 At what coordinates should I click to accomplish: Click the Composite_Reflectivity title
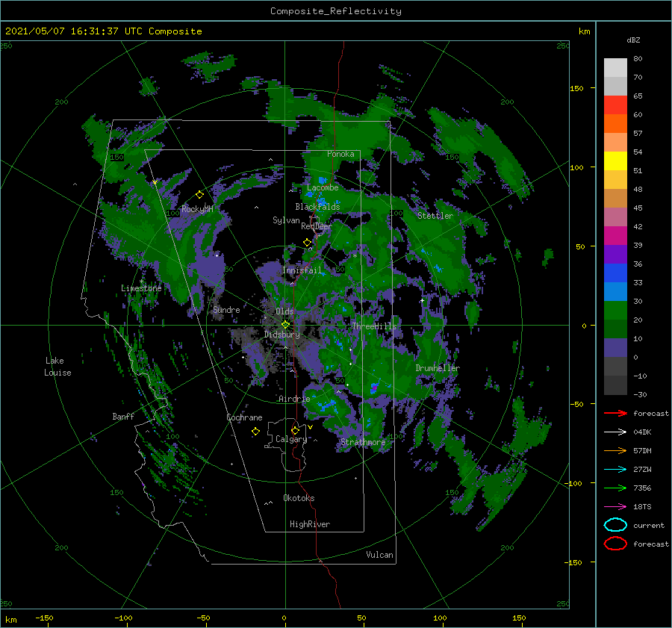coord(336,11)
